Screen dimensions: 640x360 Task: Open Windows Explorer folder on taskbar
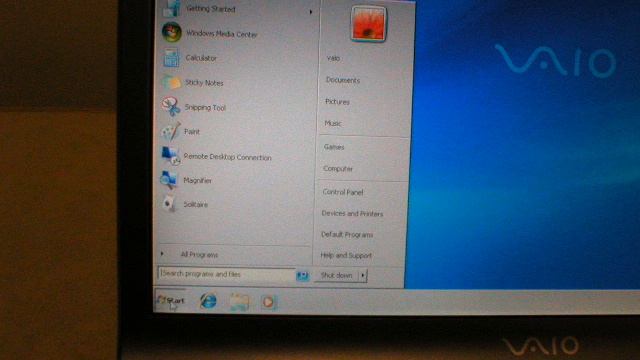(239, 302)
